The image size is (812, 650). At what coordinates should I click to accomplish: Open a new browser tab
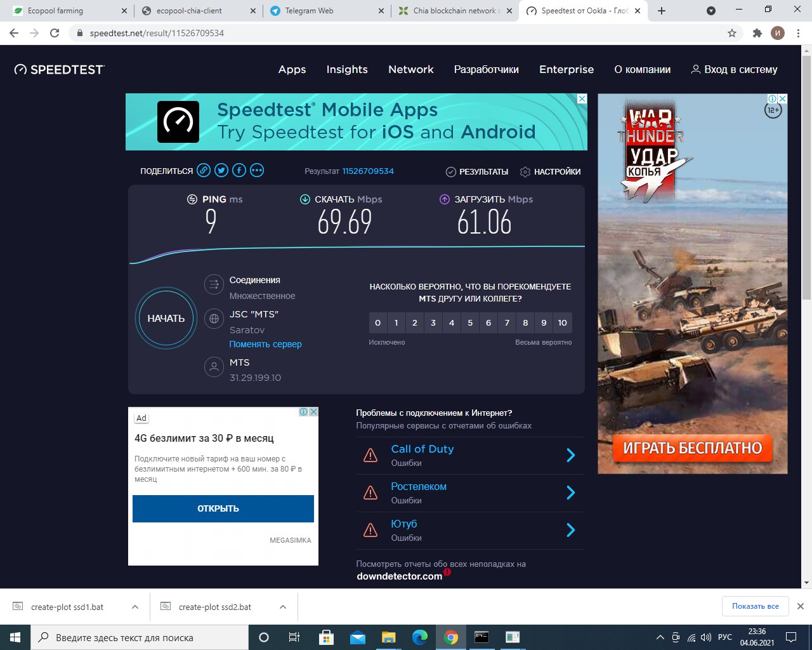click(662, 11)
